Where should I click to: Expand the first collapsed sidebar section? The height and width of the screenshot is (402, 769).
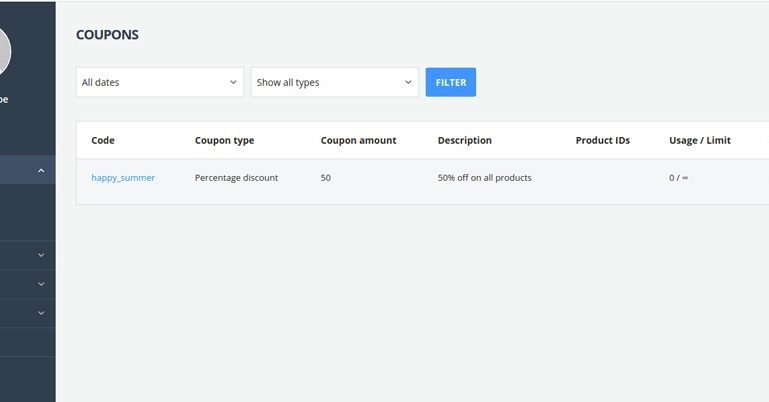pos(41,255)
